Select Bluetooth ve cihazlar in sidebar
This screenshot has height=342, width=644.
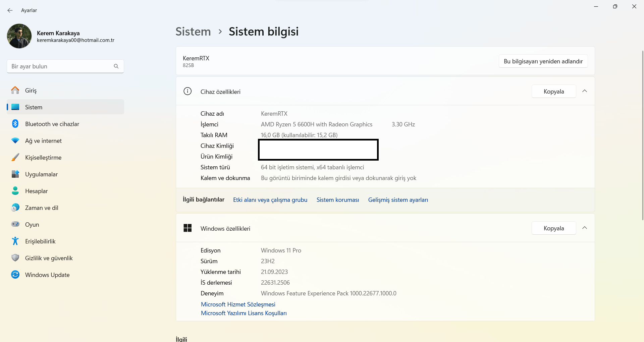(x=65, y=124)
